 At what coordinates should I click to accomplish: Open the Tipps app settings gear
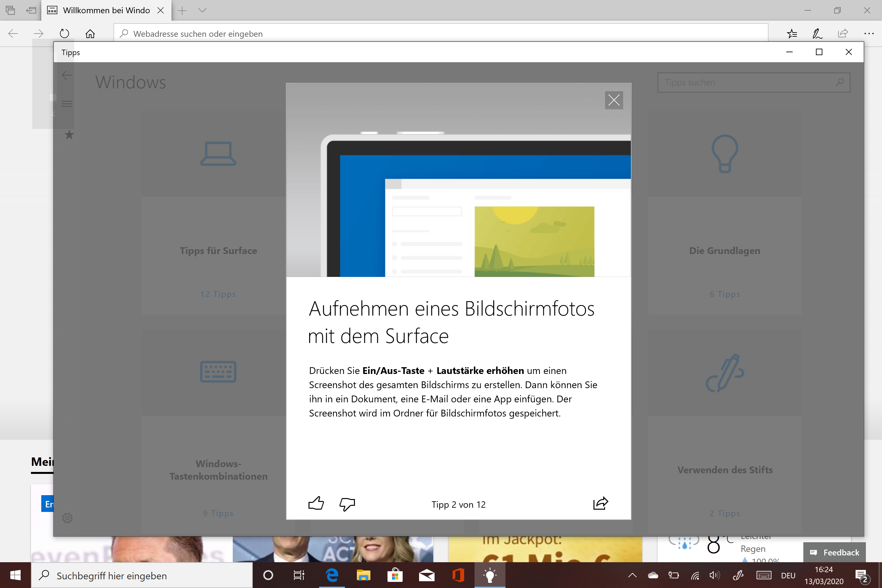point(67,518)
